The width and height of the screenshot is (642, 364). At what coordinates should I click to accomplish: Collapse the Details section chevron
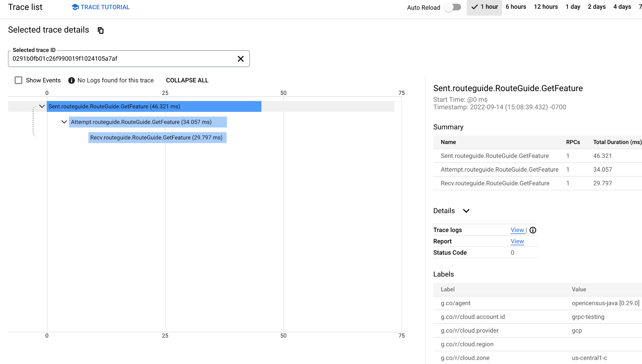[x=466, y=211]
